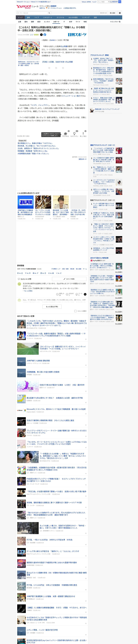Open related article 落合博満氏ズバッ
The height and width of the screenshot is (644, 138).
(x=35, y=143)
